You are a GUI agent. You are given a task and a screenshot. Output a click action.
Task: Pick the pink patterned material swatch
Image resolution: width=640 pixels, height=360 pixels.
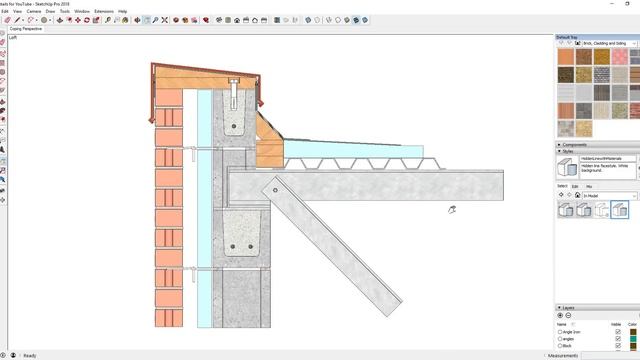(x=620, y=57)
